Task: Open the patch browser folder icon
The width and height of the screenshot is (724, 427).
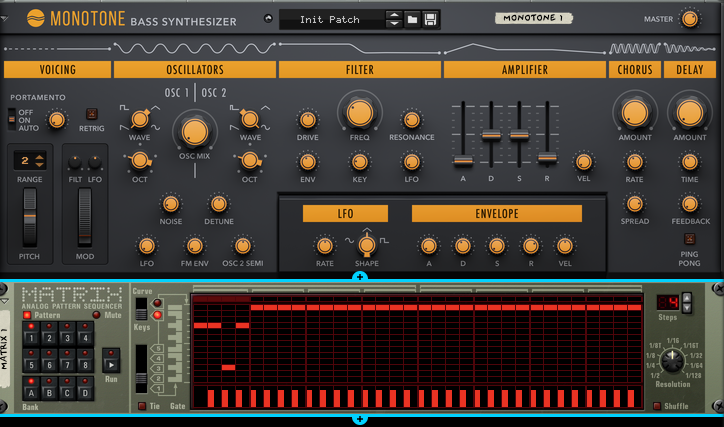Action: [x=412, y=19]
